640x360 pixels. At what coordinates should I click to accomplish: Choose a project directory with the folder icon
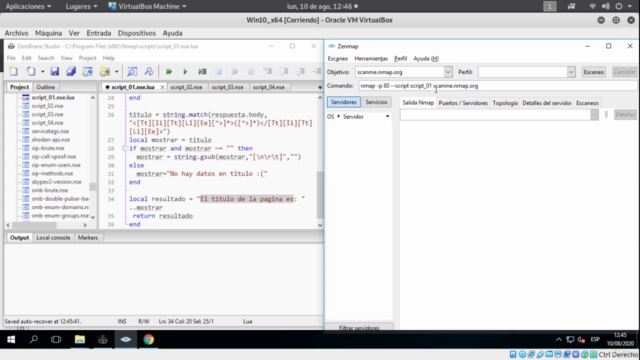(x=105, y=72)
